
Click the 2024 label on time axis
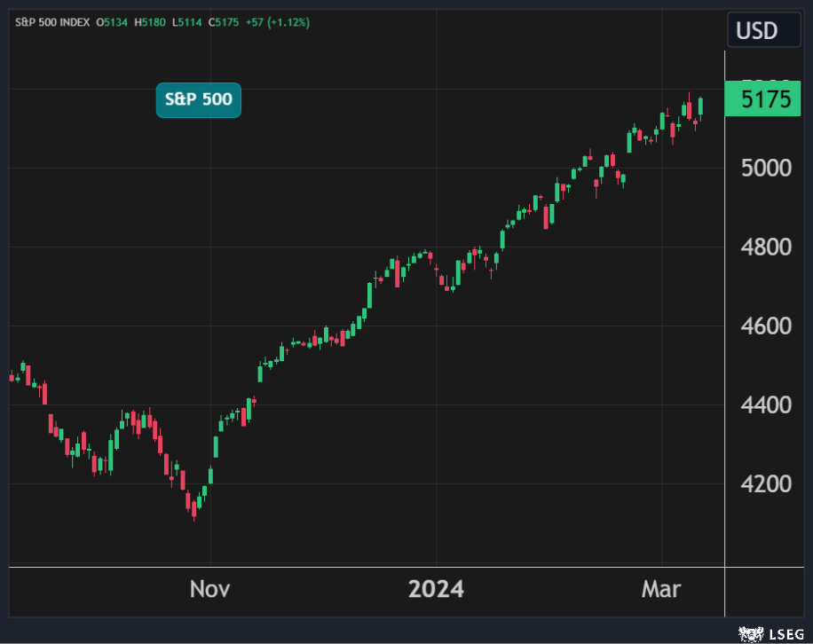pyautogui.click(x=436, y=589)
